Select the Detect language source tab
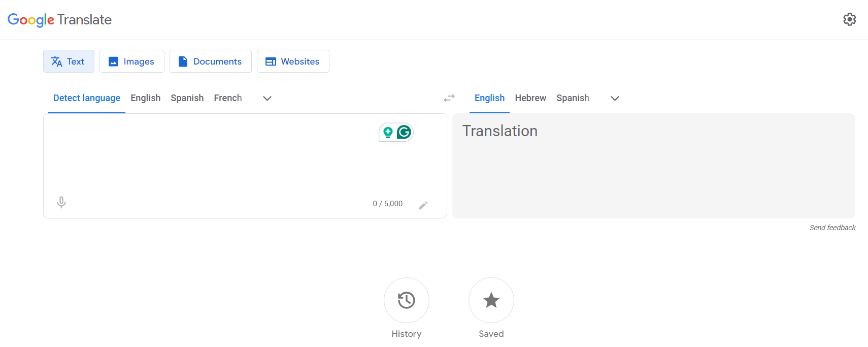 (x=87, y=98)
